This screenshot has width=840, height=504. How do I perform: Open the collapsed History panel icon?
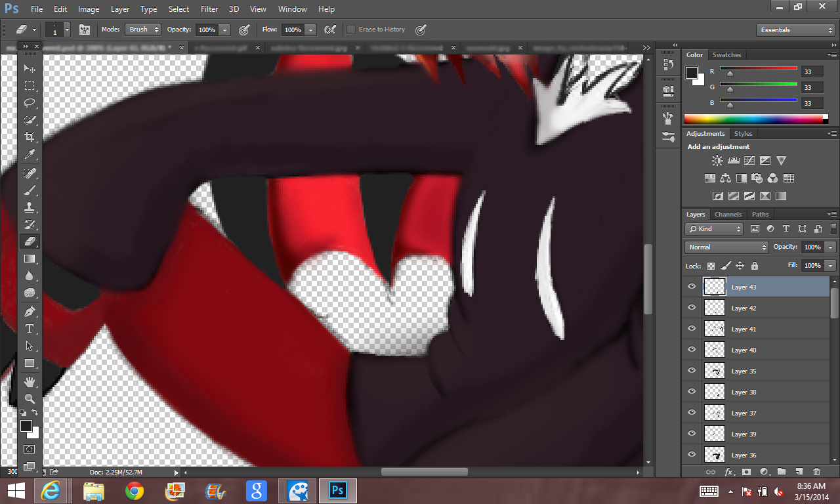pos(668,64)
